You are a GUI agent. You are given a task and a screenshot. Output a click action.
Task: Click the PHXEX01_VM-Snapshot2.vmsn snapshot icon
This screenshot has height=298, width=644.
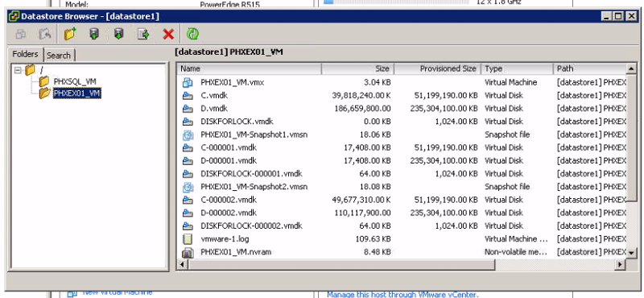pos(188,187)
